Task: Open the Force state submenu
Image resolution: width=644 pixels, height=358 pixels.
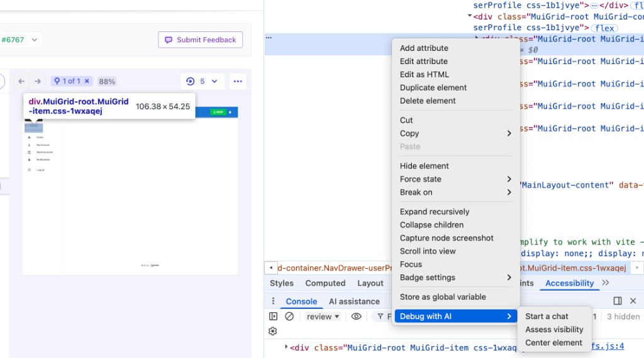Action: [x=455, y=179]
